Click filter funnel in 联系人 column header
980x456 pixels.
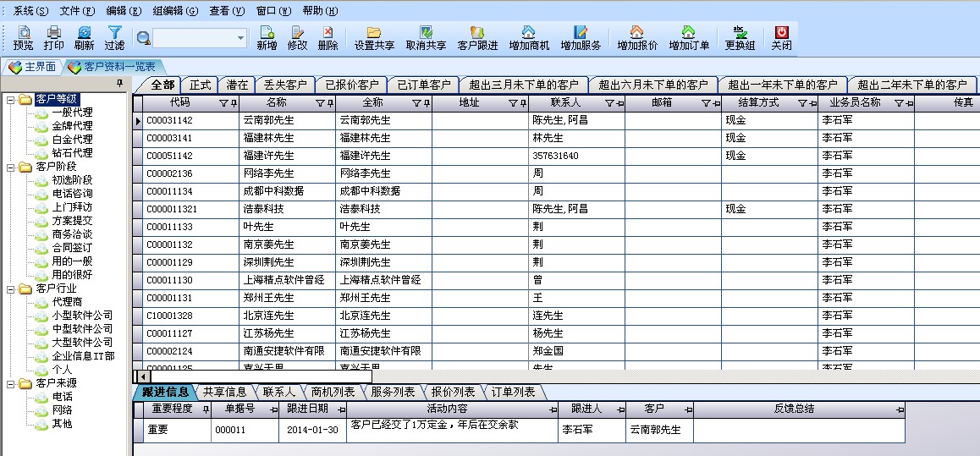click(x=608, y=103)
